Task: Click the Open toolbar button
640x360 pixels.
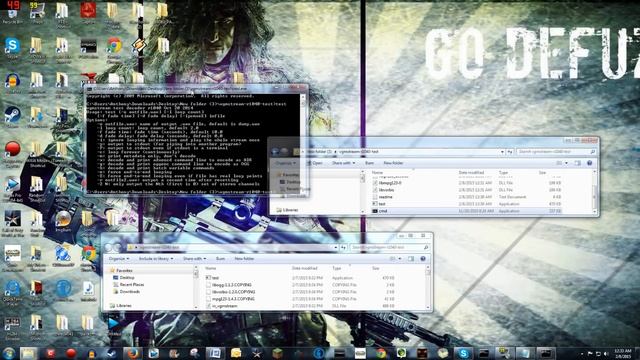Action: 315,163
